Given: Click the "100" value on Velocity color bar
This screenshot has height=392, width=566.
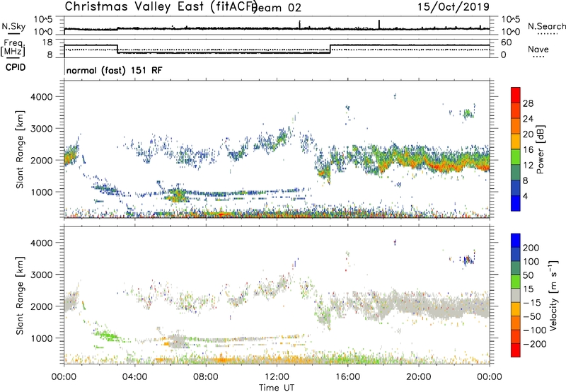Looking at the screenshot, I should click(x=531, y=261).
